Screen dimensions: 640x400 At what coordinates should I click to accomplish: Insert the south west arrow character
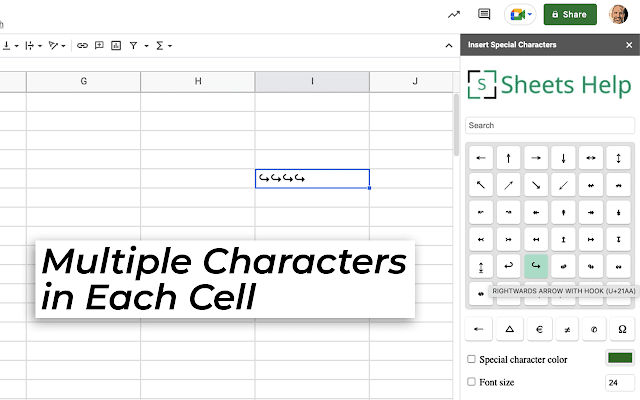tap(563, 185)
